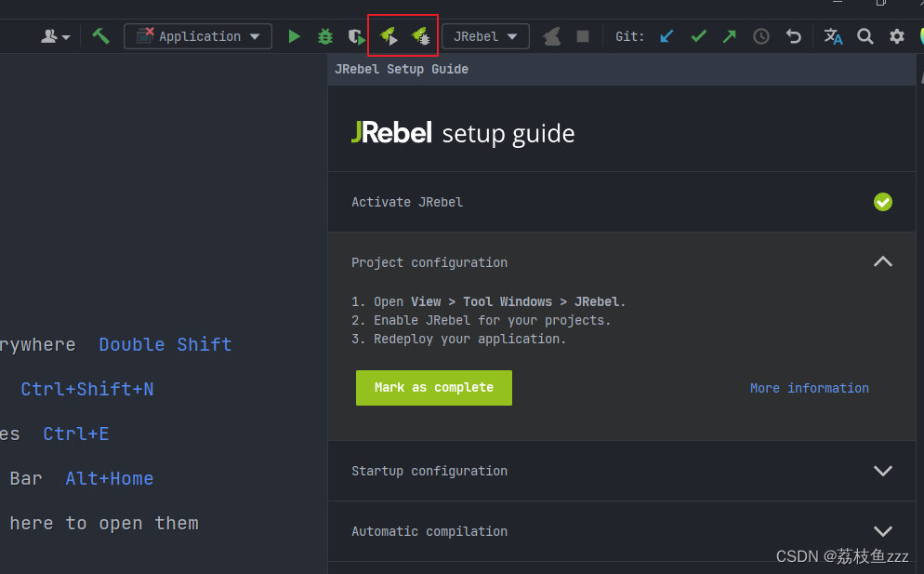The image size is (924, 574).
Task: Click the JRebel setup guide logo
Action: click(463, 133)
